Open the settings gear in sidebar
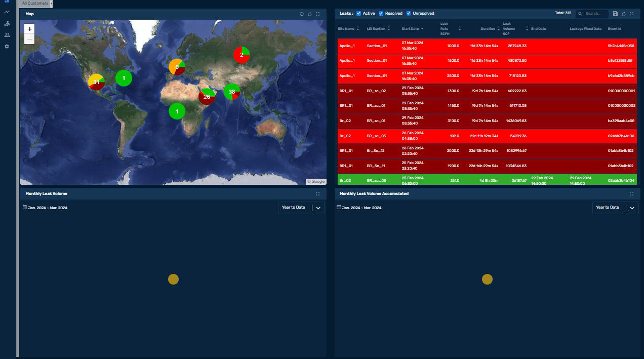644x359 pixels. click(7, 47)
